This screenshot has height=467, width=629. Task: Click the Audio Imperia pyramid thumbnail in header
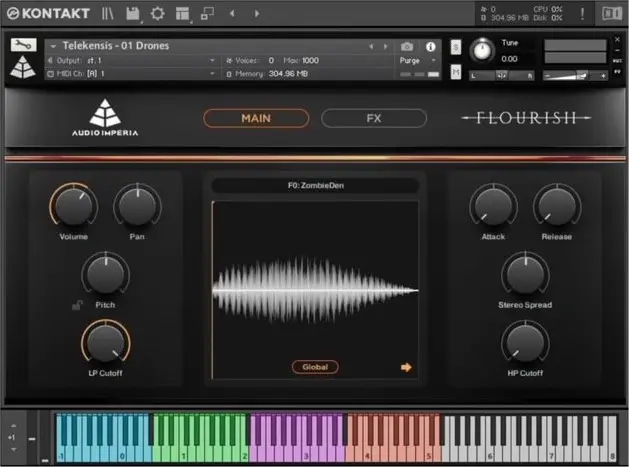point(23,67)
